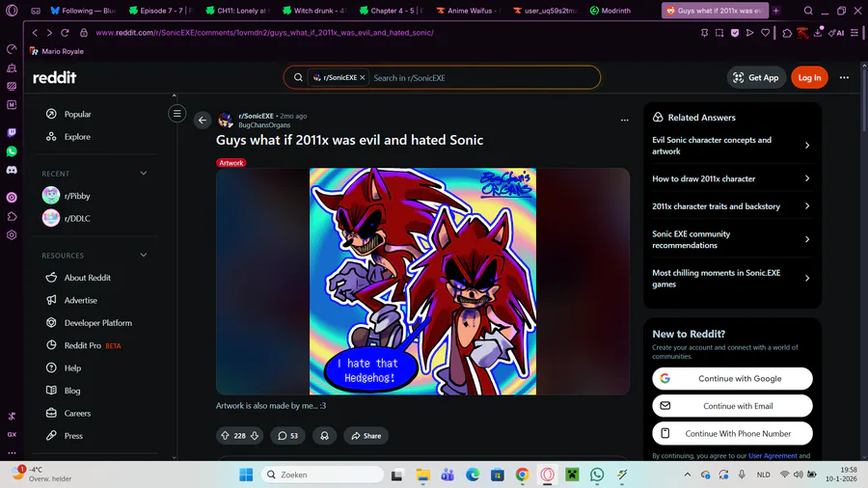Remove r/SonicEXE search filter chip

(x=363, y=77)
